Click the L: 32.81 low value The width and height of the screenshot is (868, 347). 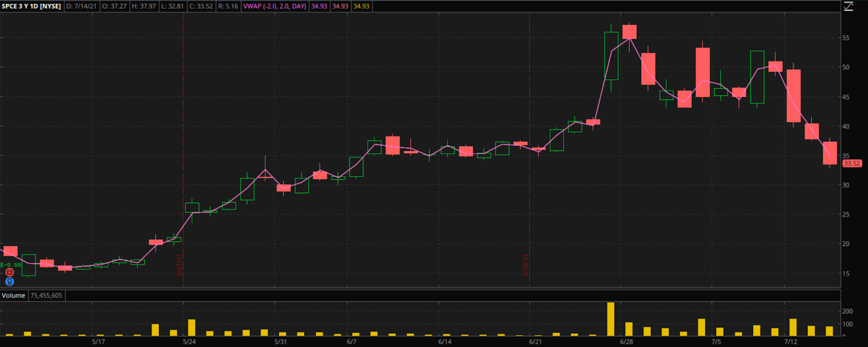pos(173,7)
